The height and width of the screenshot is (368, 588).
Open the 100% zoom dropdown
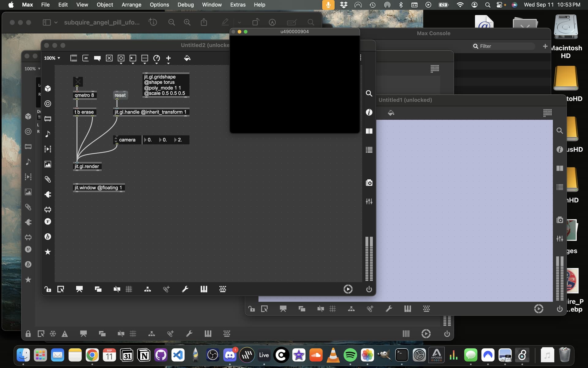point(52,58)
